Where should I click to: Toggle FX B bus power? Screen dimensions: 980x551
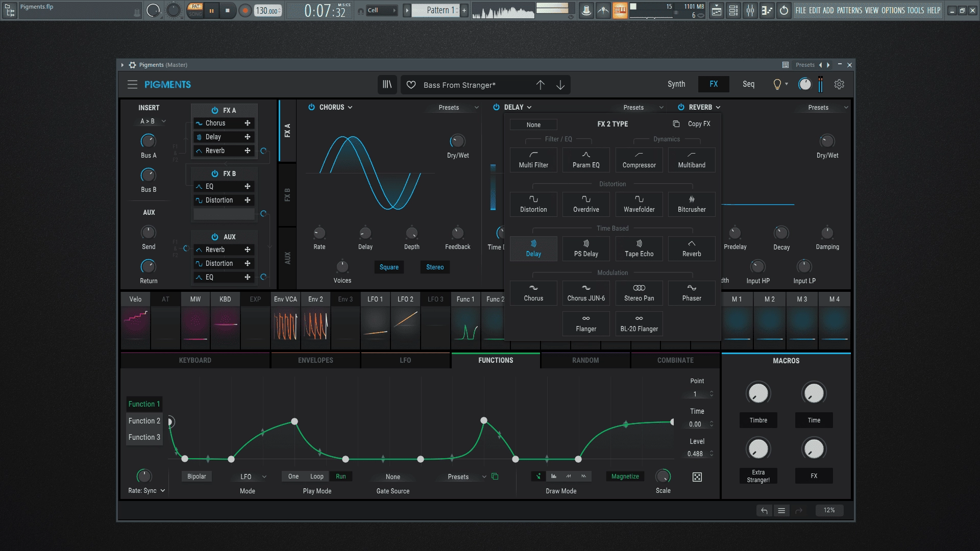[x=215, y=173]
